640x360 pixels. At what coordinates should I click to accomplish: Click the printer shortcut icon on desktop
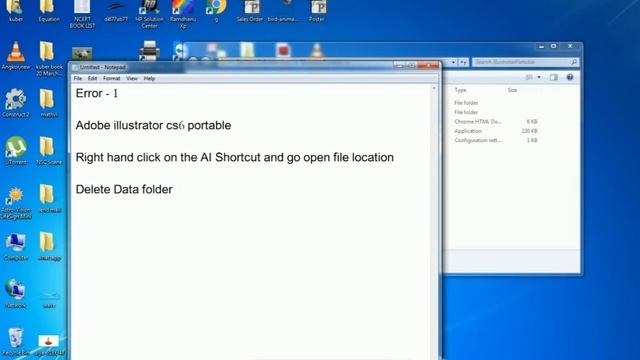(149, 50)
